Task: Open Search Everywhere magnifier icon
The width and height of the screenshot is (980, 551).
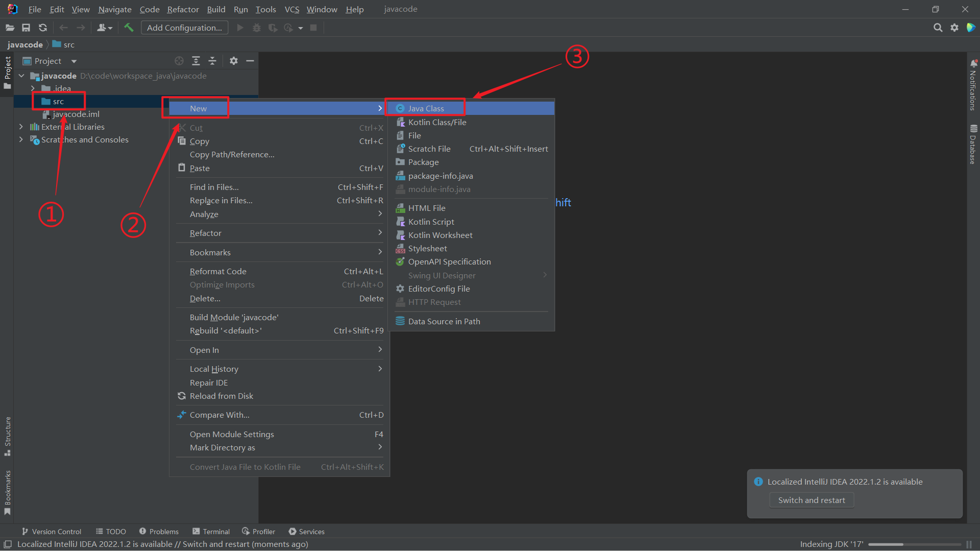Action: pyautogui.click(x=938, y=28)
